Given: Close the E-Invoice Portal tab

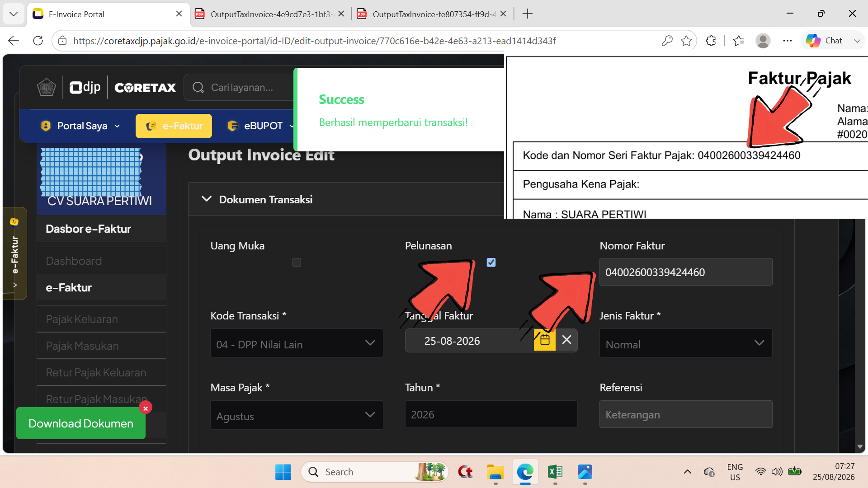Looking at the screenshot, I should click(179, 14).
